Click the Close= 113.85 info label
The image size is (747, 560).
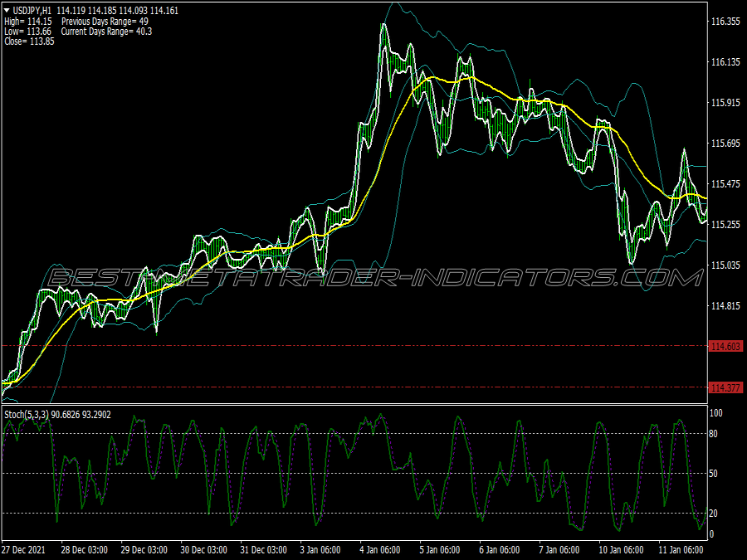pyautogui.click(x=29, y=41)
